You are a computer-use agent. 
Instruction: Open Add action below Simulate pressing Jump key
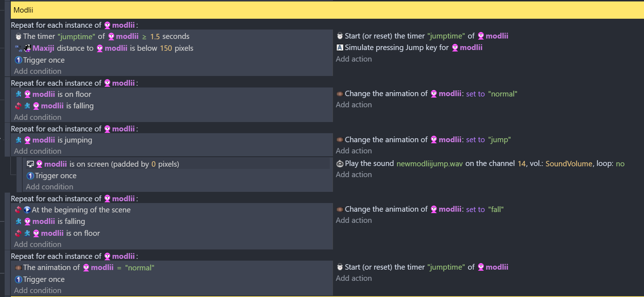[x=354, y=59]
